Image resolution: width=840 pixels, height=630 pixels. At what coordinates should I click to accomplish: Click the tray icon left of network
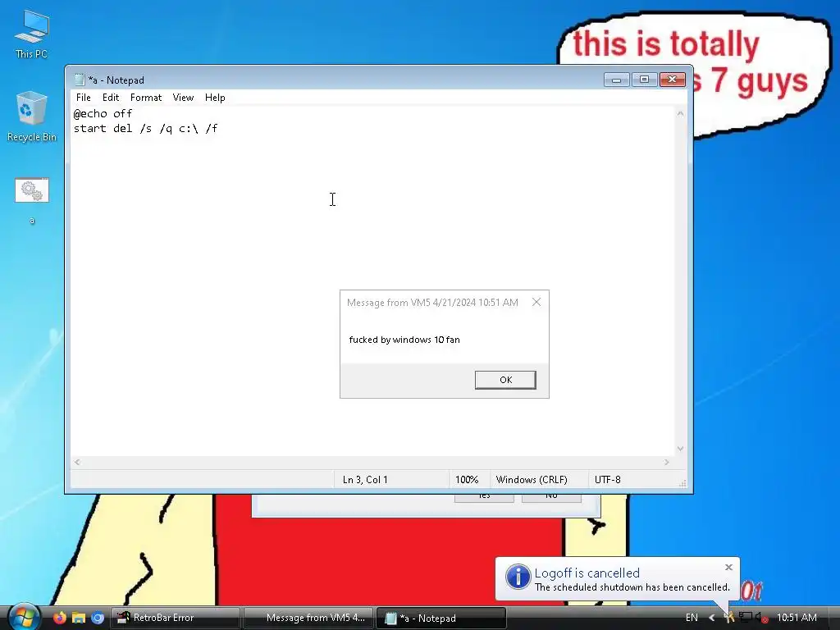point(728,618)
